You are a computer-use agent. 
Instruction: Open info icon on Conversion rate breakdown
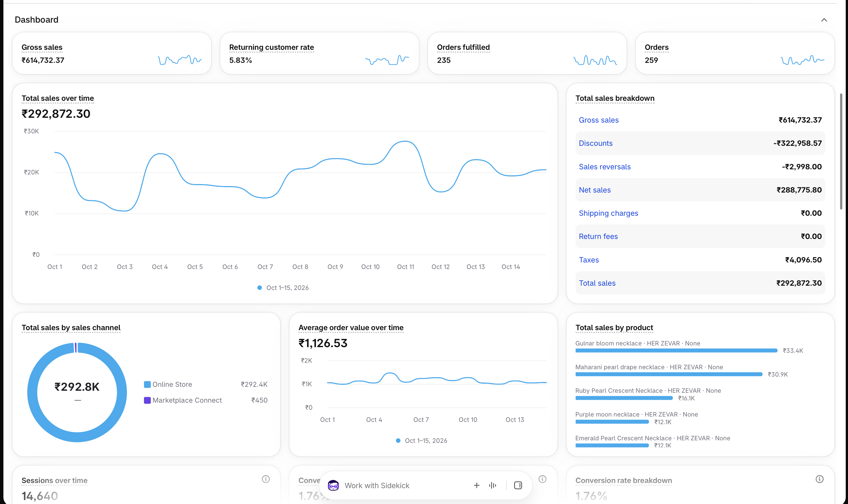tap(819, 479)
